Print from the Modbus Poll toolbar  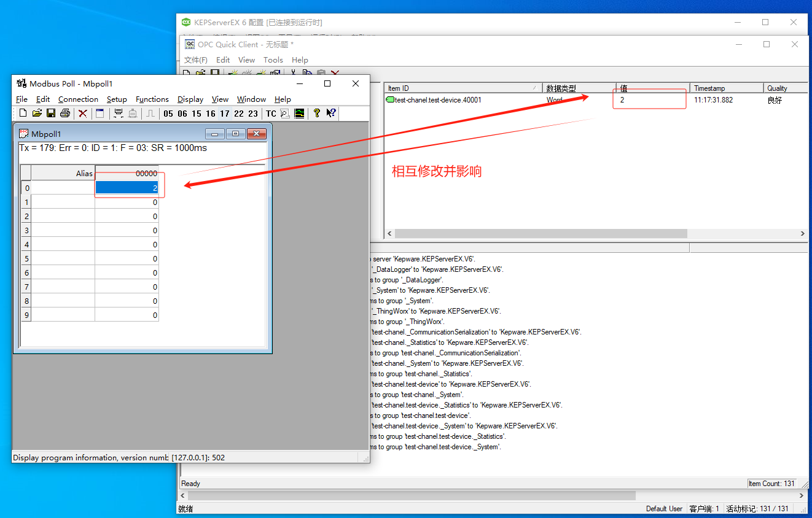click(65, 114)
